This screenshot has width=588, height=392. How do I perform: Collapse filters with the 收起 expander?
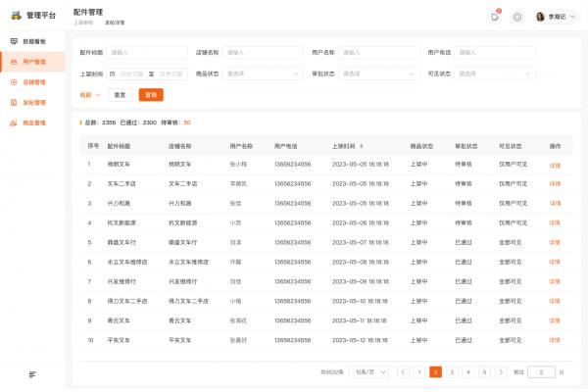pos(90,95)
